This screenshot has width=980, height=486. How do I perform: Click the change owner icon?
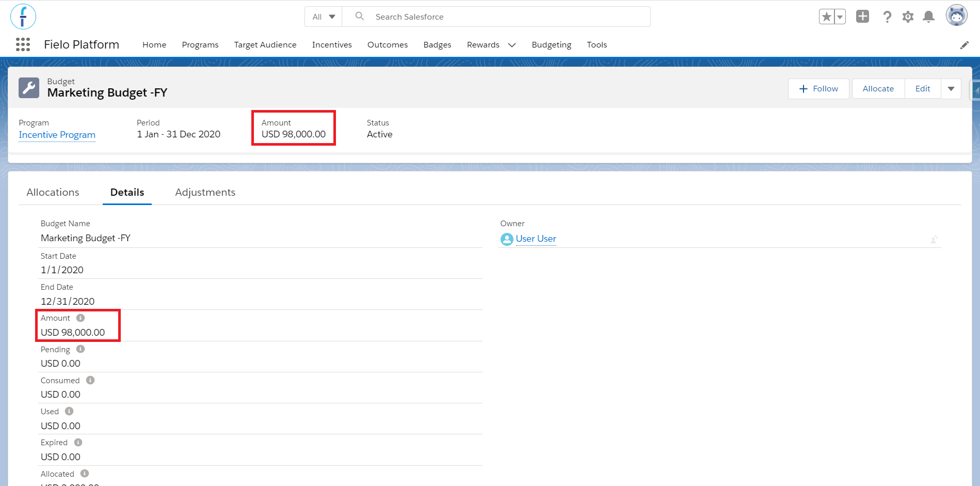tap(934, 239)
